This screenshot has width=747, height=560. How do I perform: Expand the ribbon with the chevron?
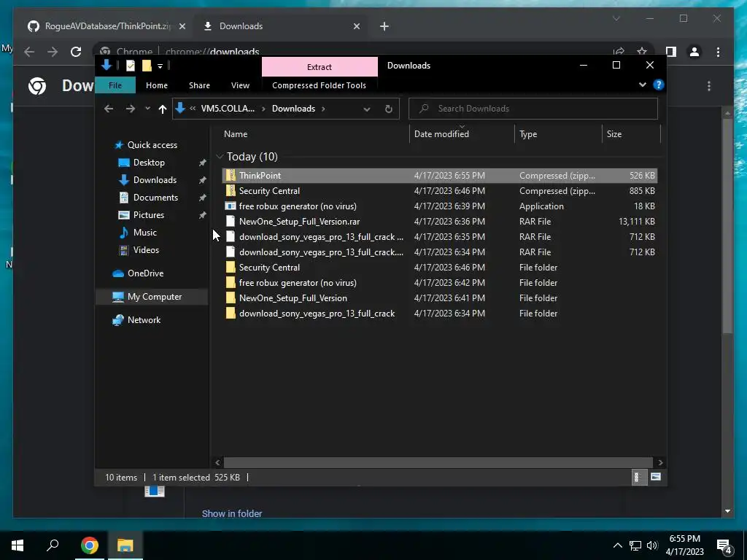[x=642, y=85]
